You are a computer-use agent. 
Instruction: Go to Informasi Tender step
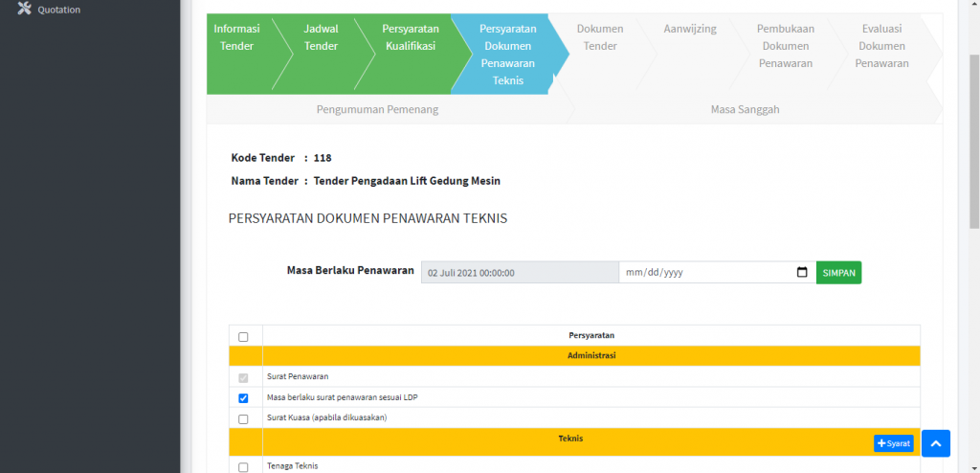pos(237,37)
